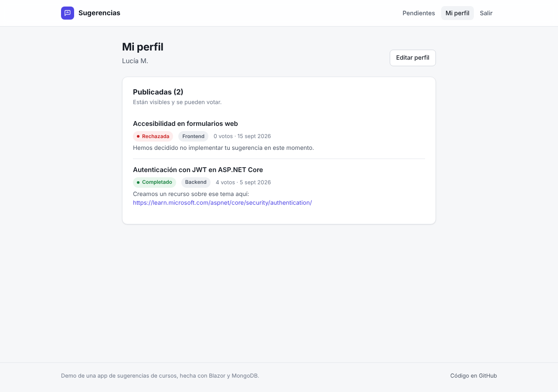Click the text Creamos un recurso sobre ese tema aquí
This screenshot has width=558, height=392.
point(191,194)
